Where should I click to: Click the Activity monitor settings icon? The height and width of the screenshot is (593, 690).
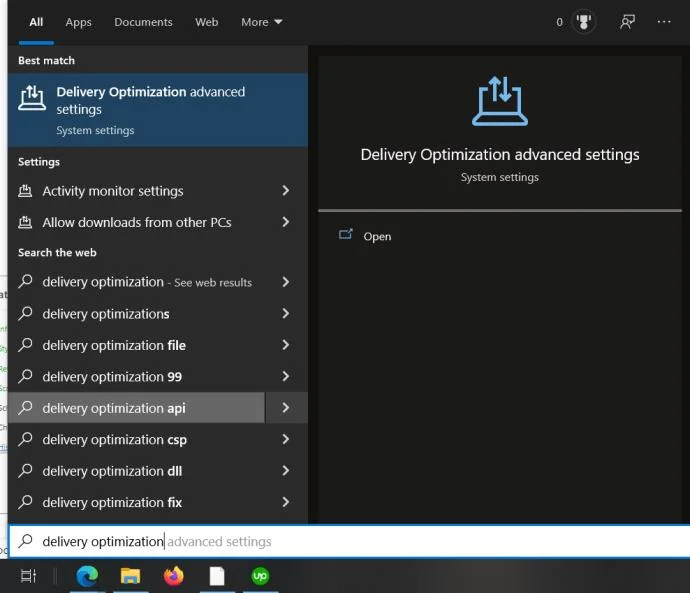click(25, 191)
